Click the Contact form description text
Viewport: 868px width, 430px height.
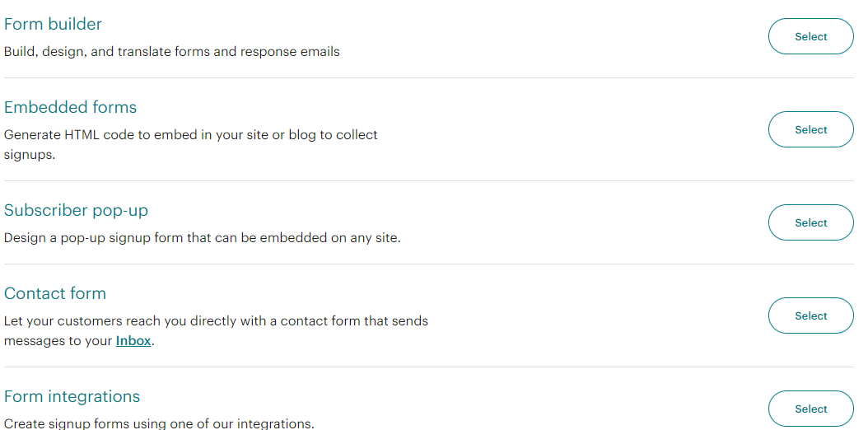[x=216, y=321]
